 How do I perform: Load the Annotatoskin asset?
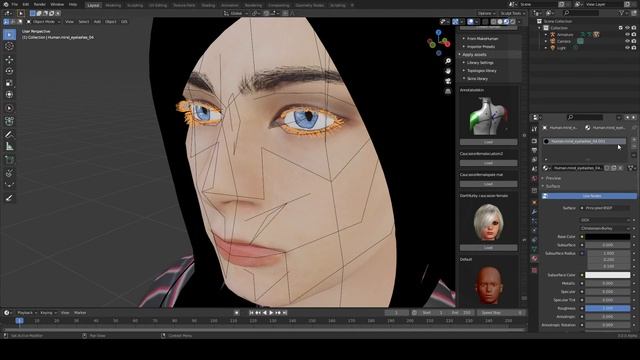[x=489, y=142]
